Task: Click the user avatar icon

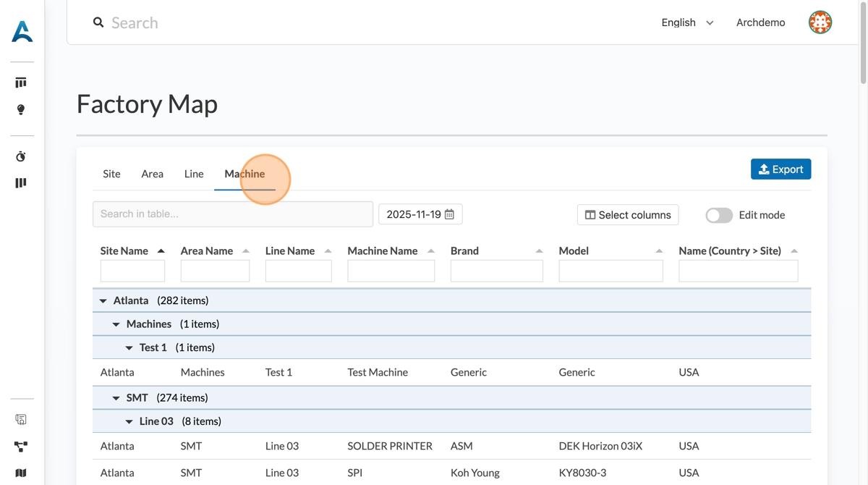Action: click(820, 22)
